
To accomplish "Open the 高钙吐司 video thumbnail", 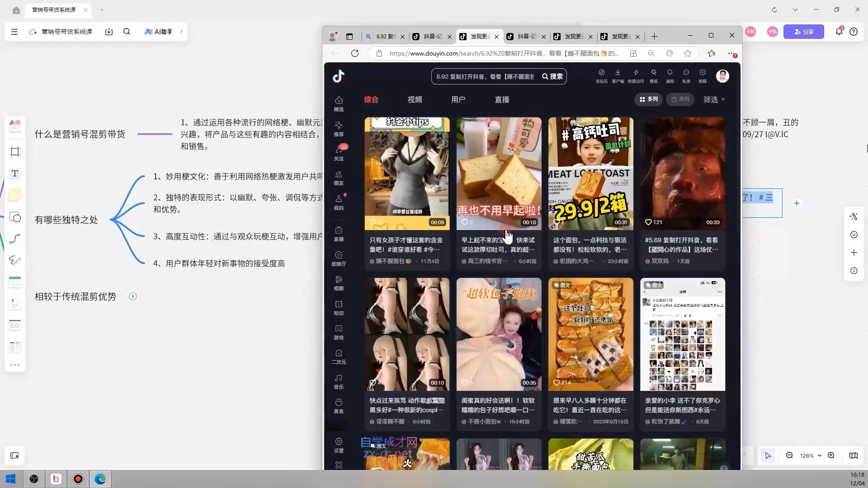I will (590, 173).
